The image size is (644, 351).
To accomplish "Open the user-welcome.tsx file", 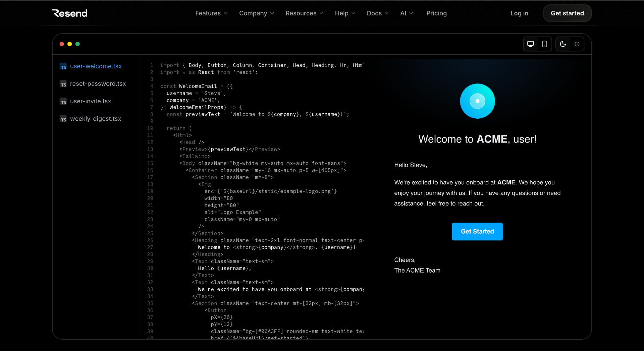I will coord(96,66).
